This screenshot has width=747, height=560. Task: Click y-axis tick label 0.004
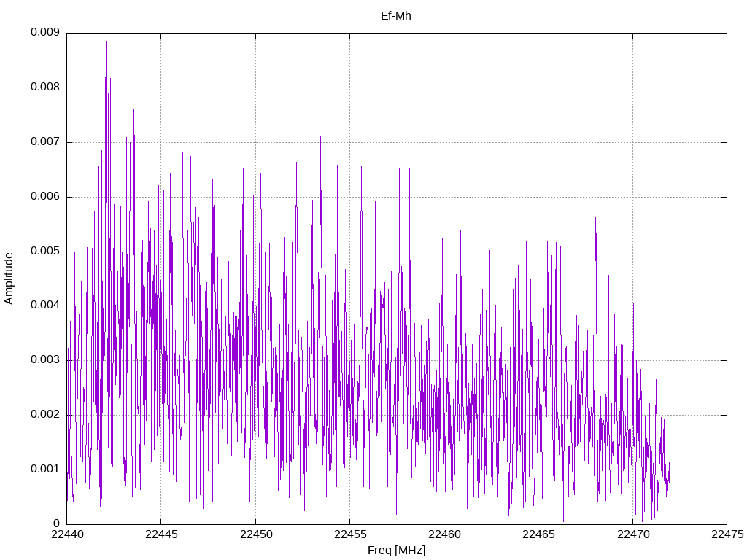click(x=45, y=305)
